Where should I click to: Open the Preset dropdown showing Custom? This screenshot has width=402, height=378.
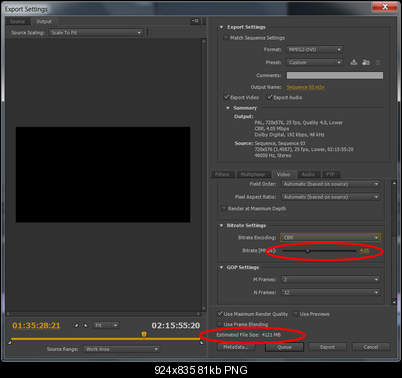(x=314, y=62)
